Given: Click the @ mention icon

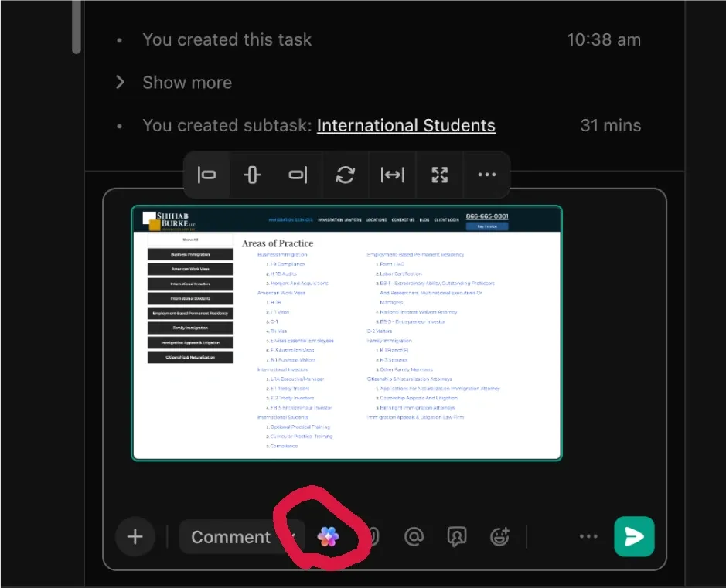Looking at the screenshot, I should click(x=414, y=536).
